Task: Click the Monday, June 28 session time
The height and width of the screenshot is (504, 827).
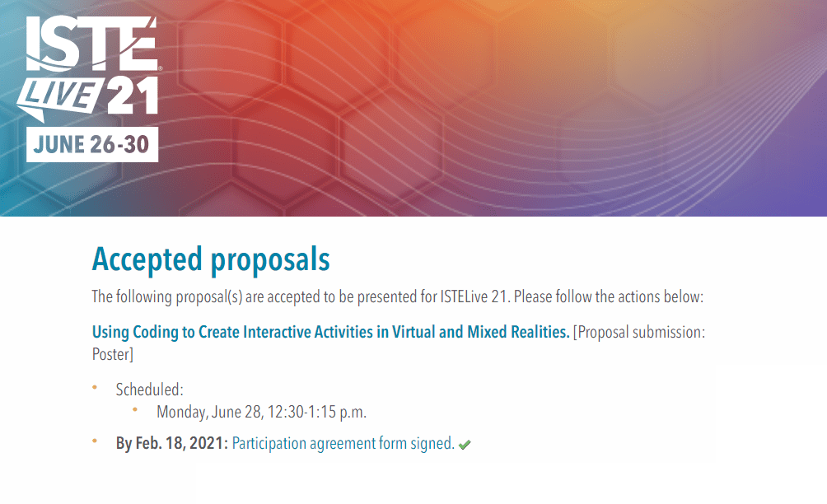Action: click(x=261, y=412)
